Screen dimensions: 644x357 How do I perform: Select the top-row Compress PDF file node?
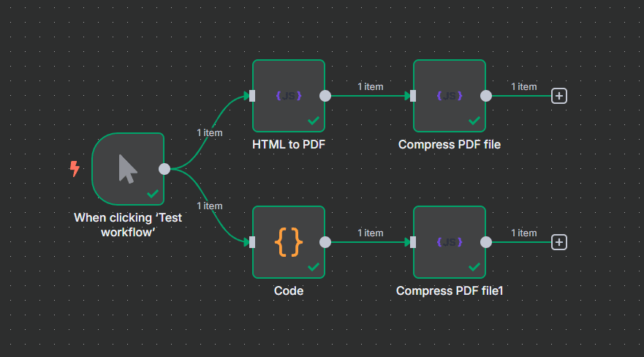[x=449, y=96]
